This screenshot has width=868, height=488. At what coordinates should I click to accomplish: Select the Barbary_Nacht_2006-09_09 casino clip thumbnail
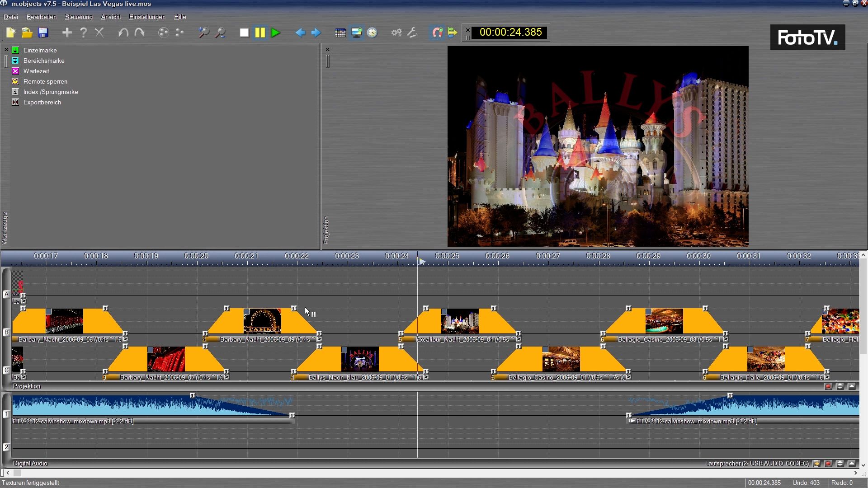[x=262, y=321]
